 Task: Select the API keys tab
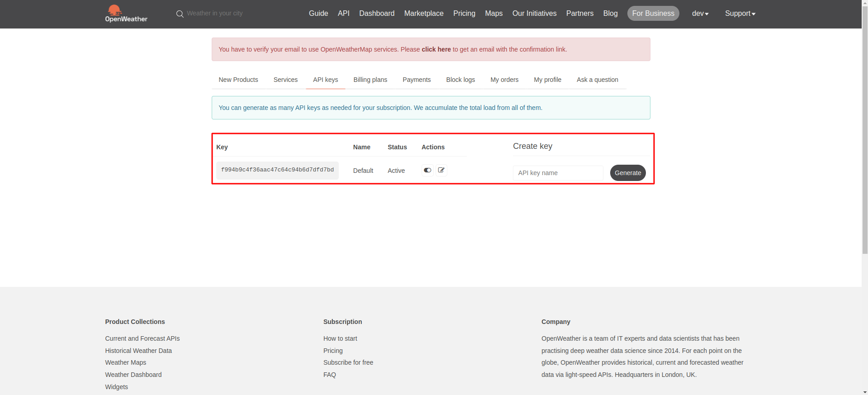(326, 80)
